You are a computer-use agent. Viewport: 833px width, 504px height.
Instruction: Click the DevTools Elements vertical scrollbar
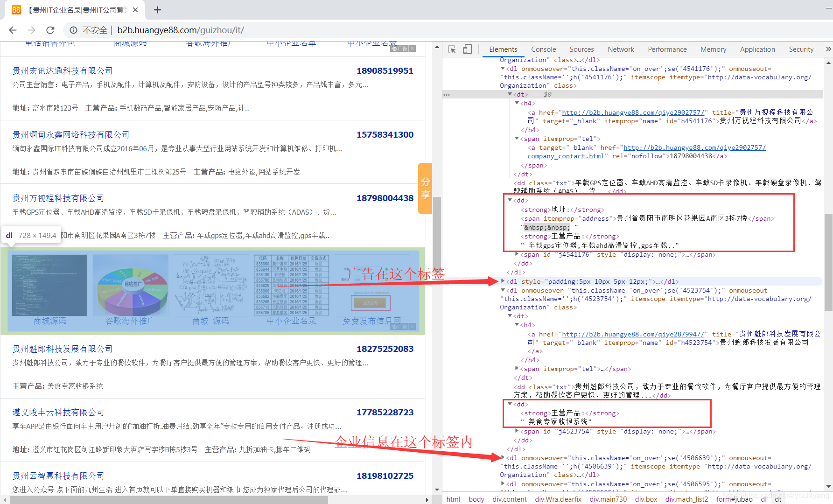(x=828, y=261)
